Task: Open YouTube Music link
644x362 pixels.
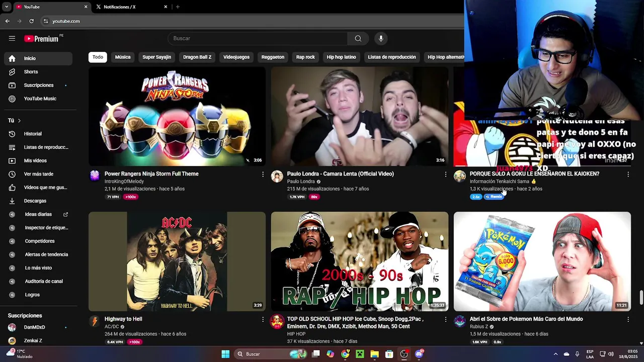Action: (38, 99)
